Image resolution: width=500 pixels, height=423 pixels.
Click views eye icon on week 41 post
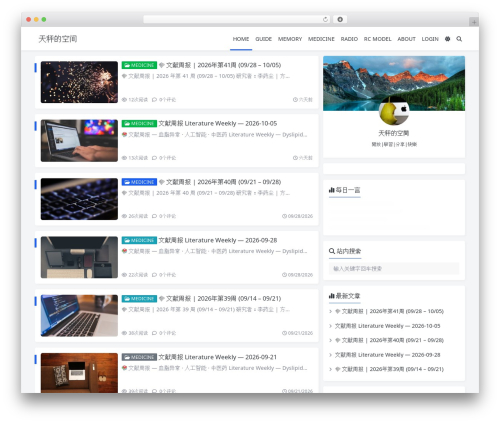124,100
